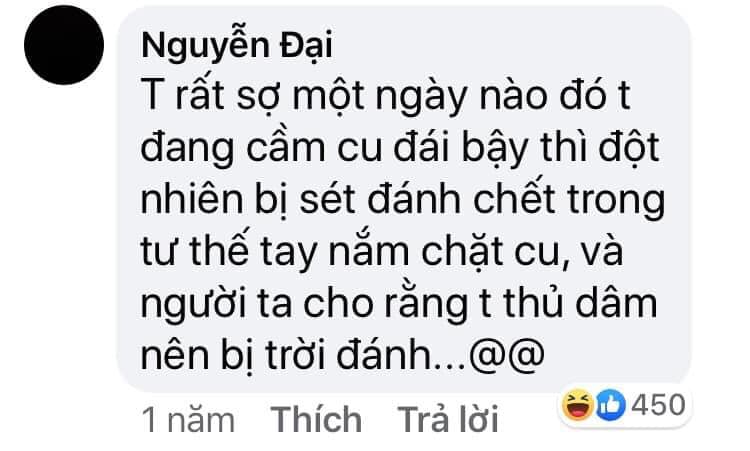Open the black circular profile avatar
Viewport: 750px width, 451px height.
tap(64, 45)
